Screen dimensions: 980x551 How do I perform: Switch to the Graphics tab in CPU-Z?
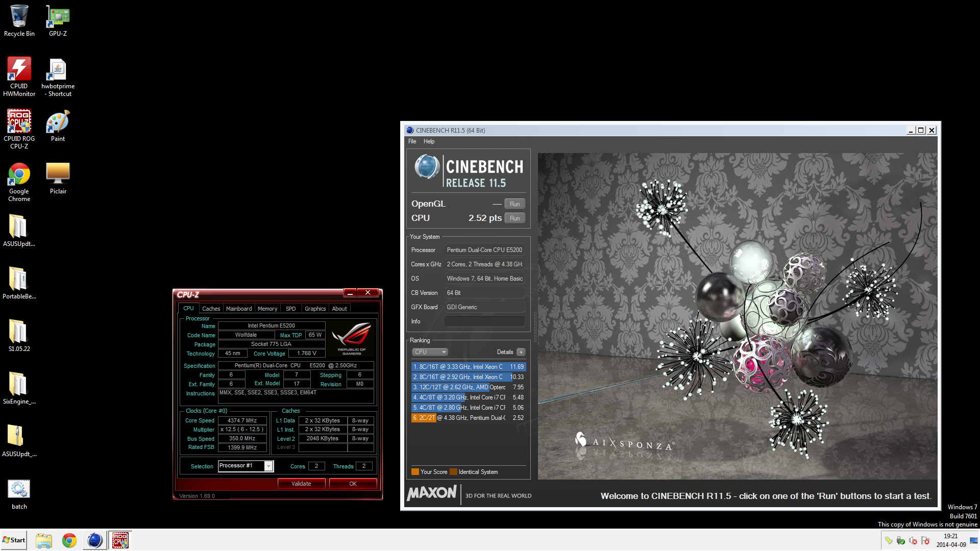click(315, 309)
